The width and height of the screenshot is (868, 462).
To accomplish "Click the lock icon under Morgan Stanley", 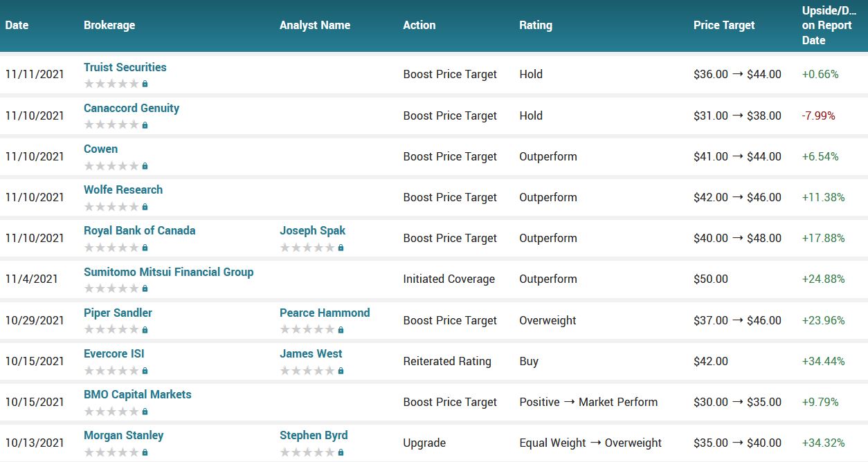I will 145,452.
